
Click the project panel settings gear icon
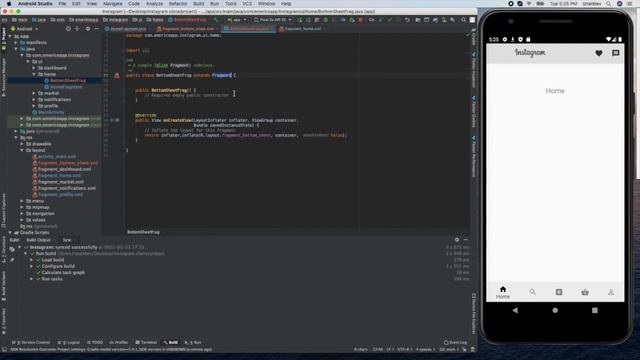click(88, 29)
